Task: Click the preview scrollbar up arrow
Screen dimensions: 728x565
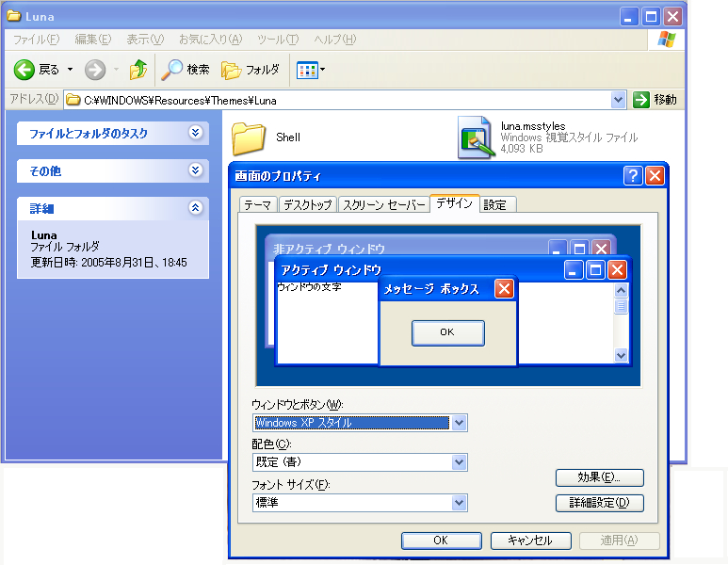Action: pos(621,291)
